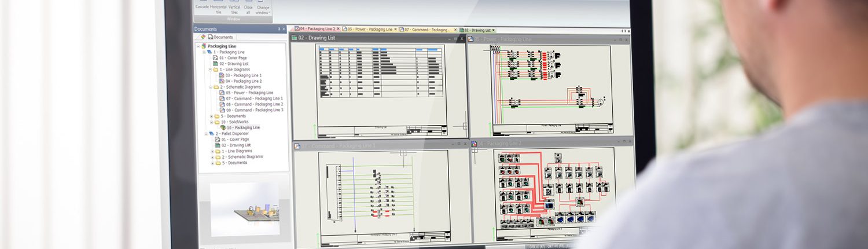
Task: Open 01 - Cover Page under Packaging Line
Action: pyautogui.click(x=234, y=58)
